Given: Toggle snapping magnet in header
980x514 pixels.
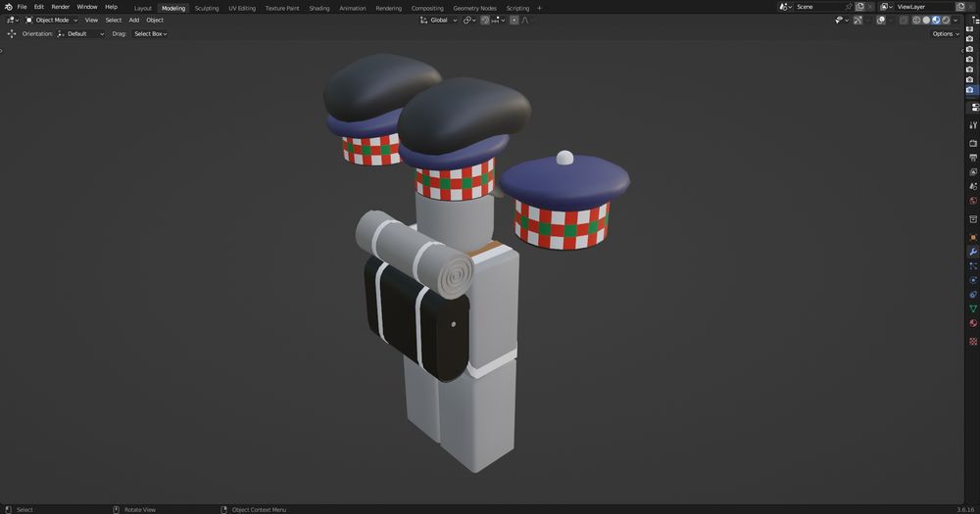Looking at the screenshot, I should pyautogui.click(x=485, y=20).
